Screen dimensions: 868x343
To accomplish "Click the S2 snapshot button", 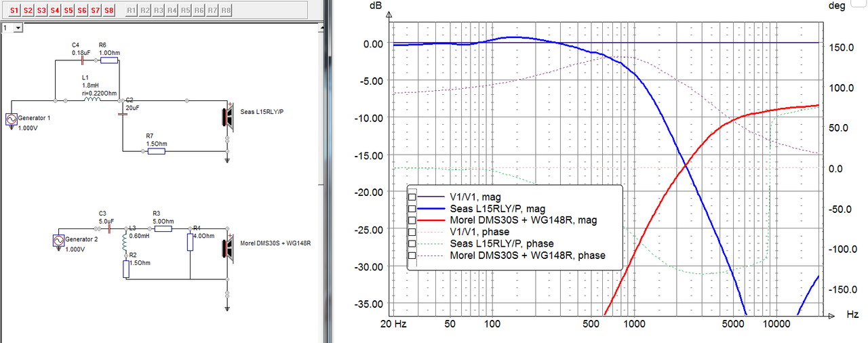I will tap(28, 11).
